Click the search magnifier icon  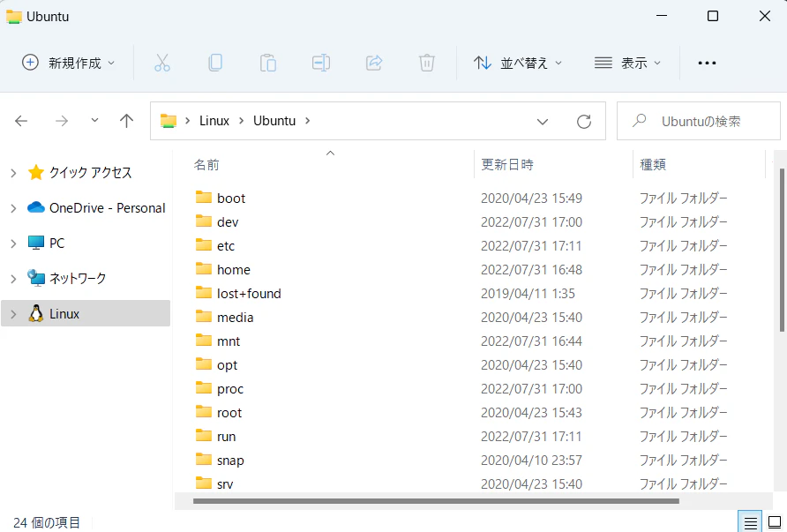tap(639, 121)
